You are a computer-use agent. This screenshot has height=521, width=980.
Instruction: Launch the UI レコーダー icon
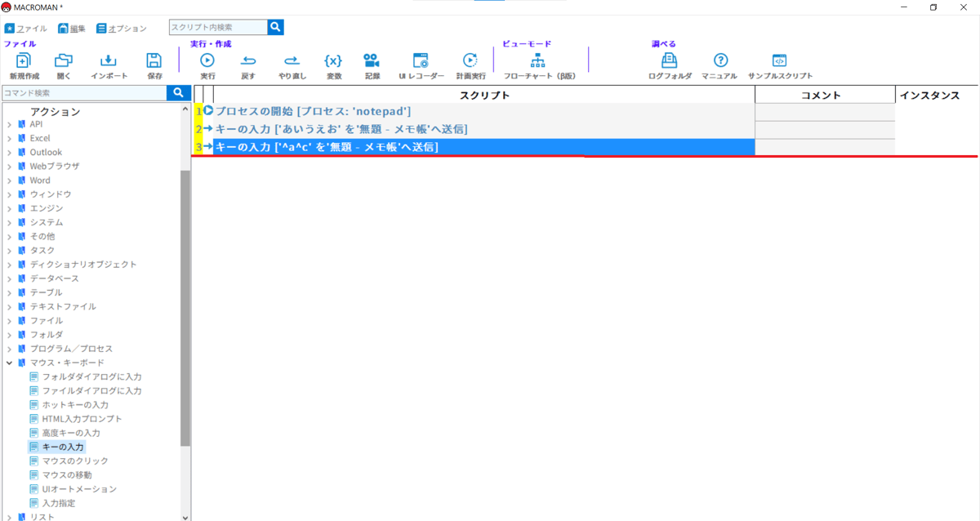click(x=421, y=61)
